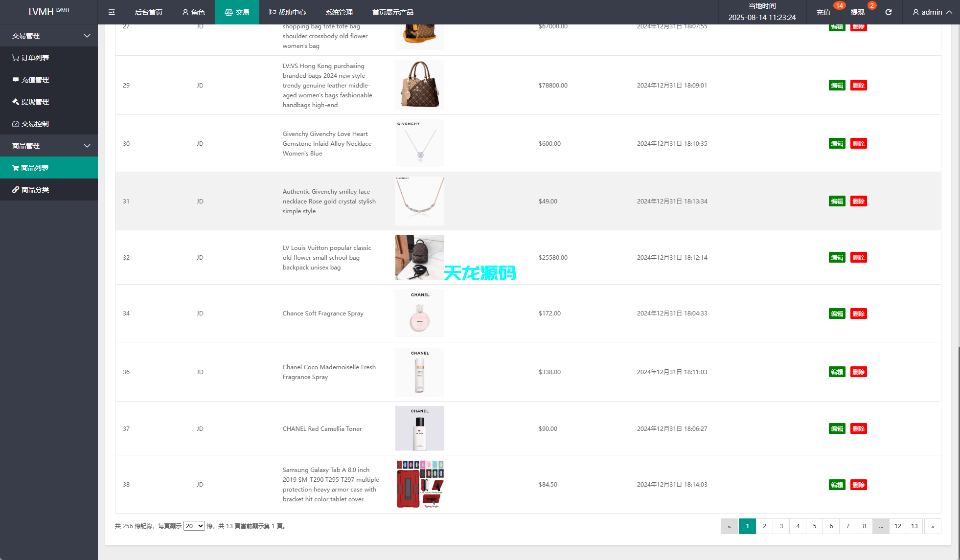The height and width of the screenshot is (560, 960).
Task: Open the 系统管理 menu
Action: coord(338,12)
